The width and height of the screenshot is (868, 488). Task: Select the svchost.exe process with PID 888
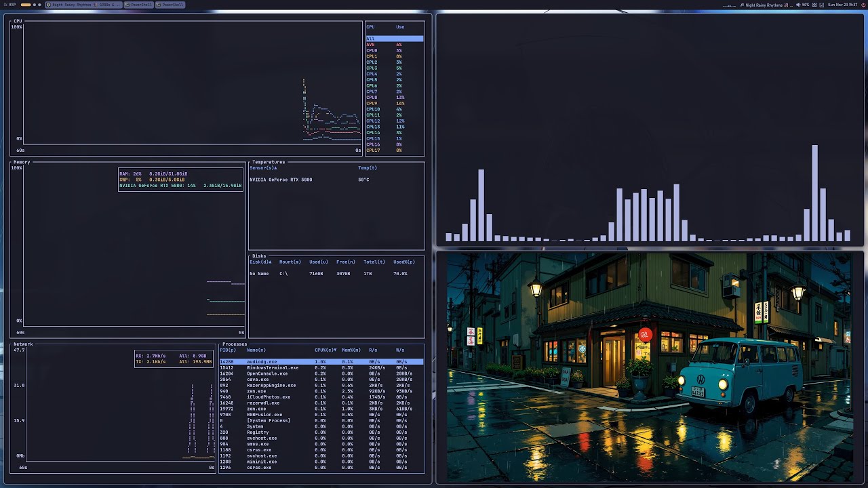click(321, 439)
